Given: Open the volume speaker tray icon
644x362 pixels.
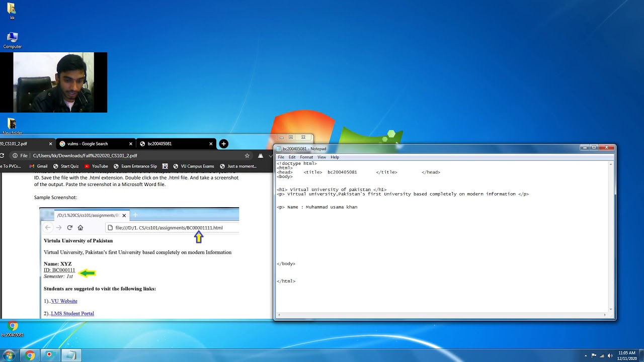Looking at the screenshot, I should pyautogui.click(x=610, y=356).
